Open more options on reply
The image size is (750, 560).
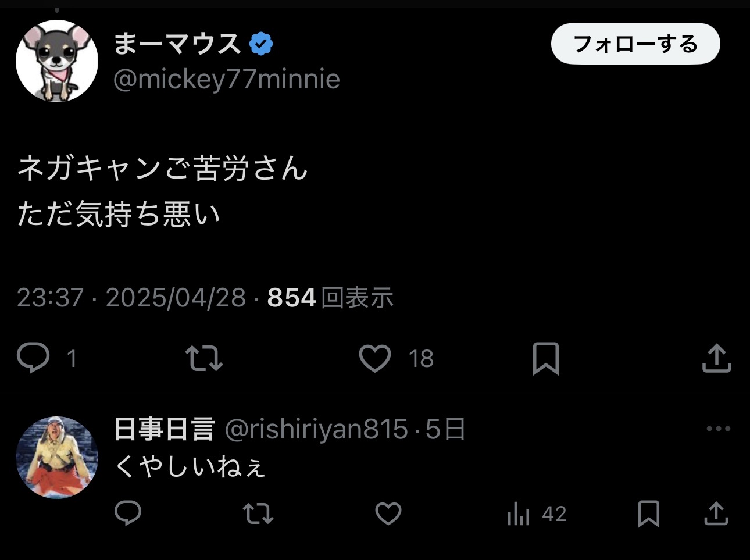coord(718,429)
